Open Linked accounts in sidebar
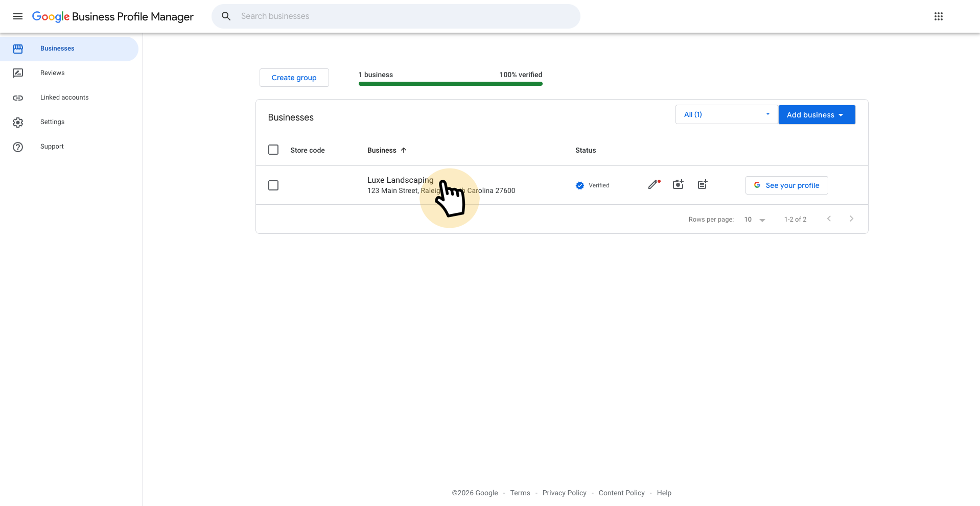The image size is (980, 506). pos(64,98)
